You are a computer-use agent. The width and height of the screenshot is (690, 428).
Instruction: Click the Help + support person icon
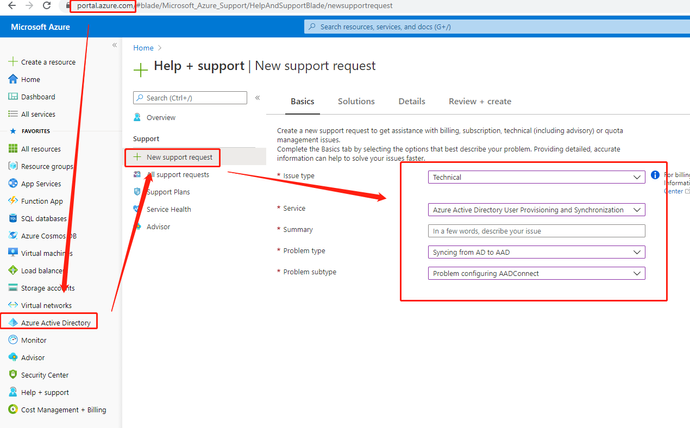[13, 392]
